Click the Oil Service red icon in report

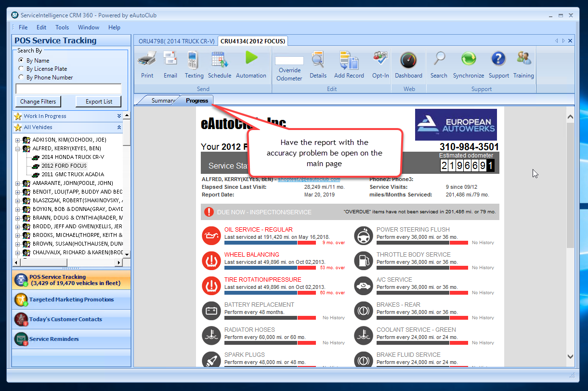[211, 236]
